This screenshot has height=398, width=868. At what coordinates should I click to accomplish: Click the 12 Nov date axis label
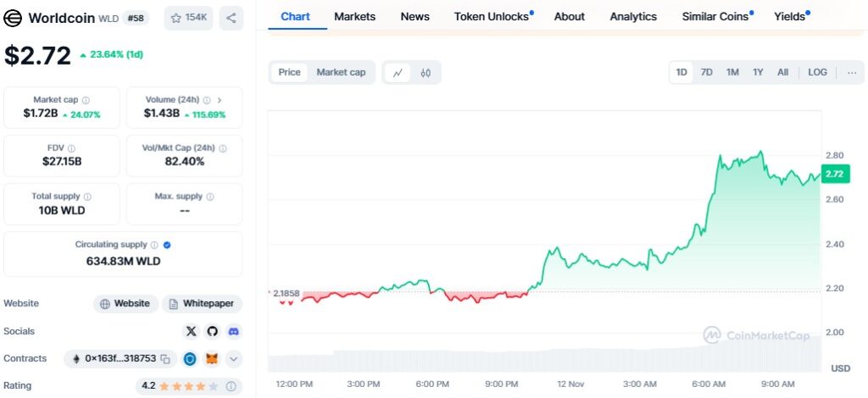(x=571, y=384)
